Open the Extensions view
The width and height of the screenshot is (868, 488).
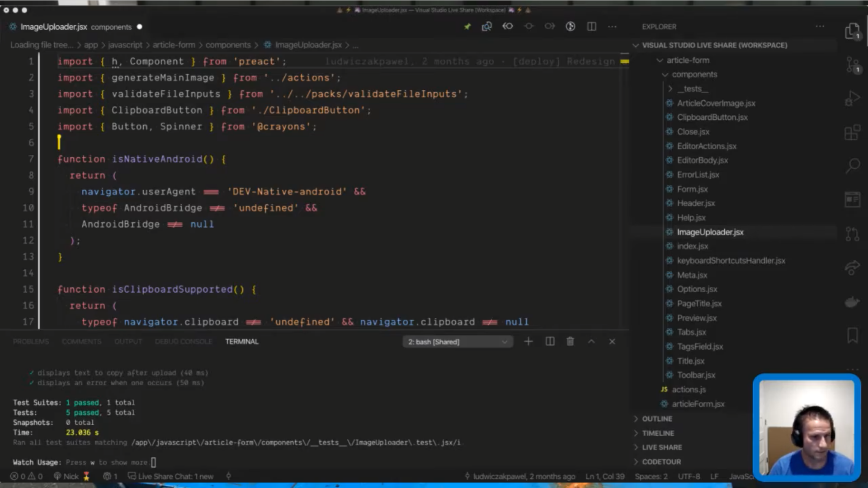pyautogui.click(x=853, y=132)
